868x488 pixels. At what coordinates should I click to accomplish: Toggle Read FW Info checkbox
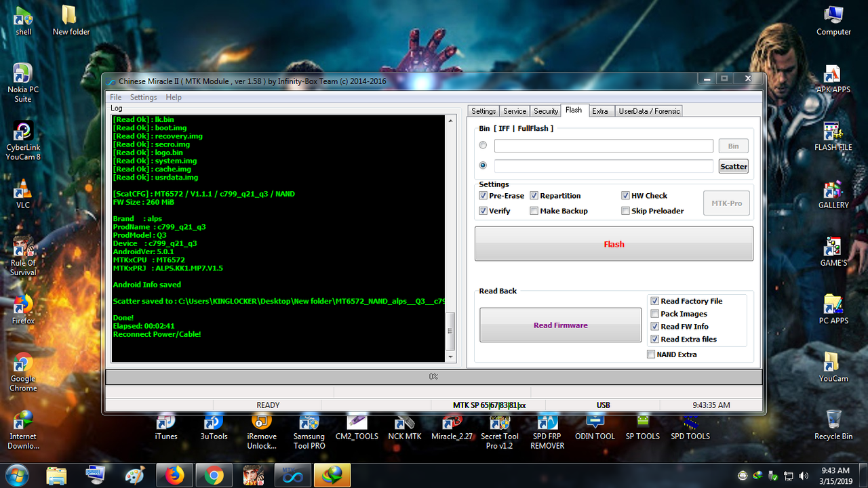click(x=654, y=327)
